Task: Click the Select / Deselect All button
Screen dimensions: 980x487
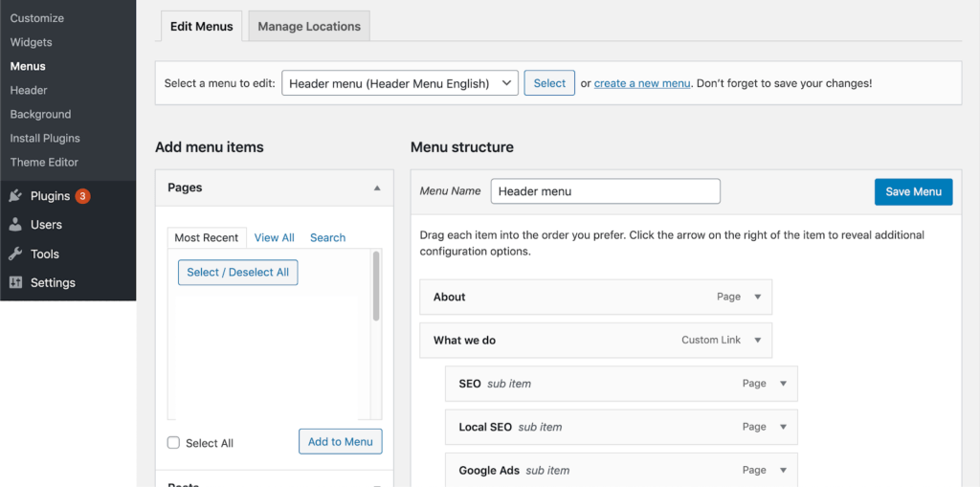Action: 237,272
